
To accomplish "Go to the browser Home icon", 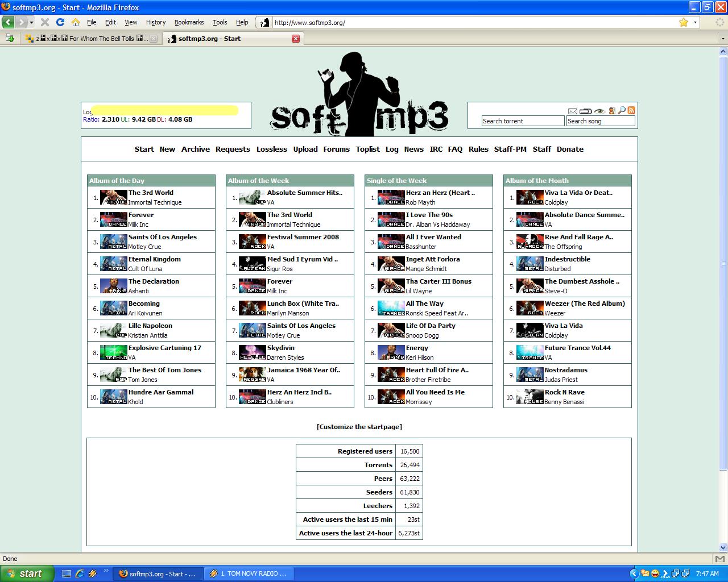I will point(75,22).
